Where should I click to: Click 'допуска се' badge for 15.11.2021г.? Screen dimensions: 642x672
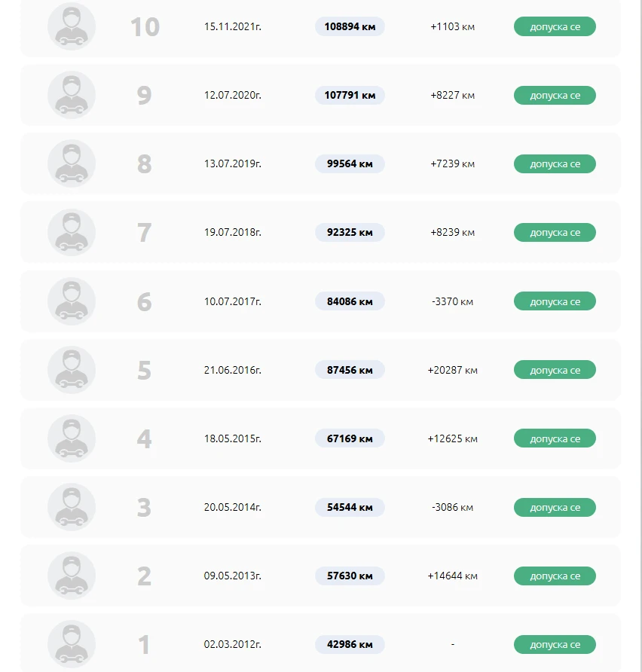click(555, 26)
